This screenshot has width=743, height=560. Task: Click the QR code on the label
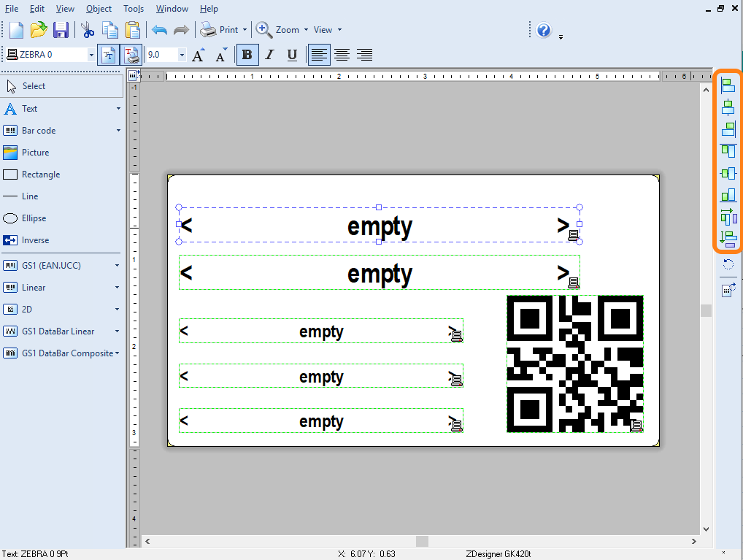coord(574,363)
